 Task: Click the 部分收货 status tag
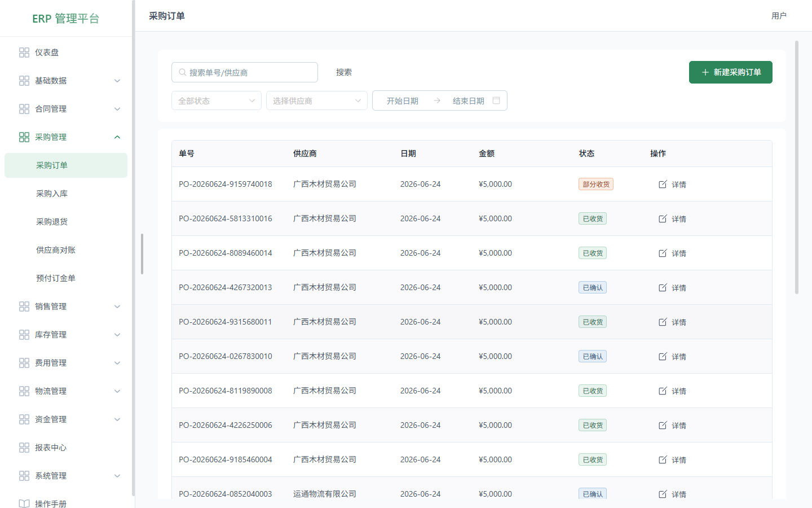pos(596,184)
